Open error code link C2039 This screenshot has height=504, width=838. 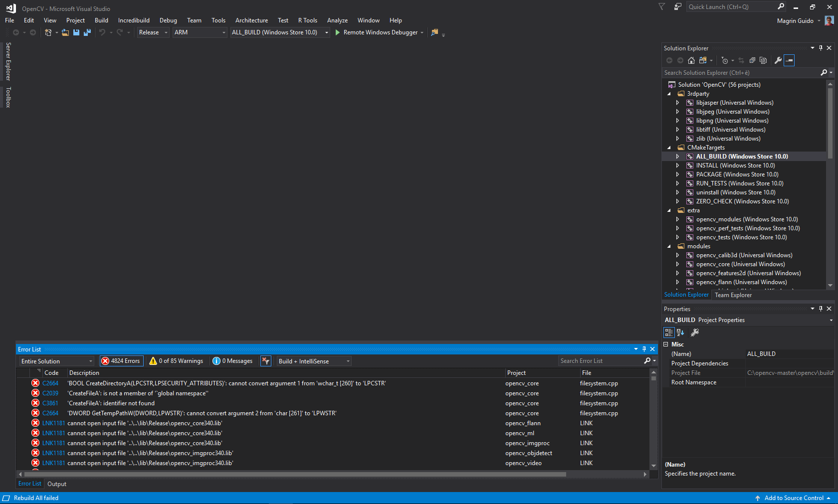coord(50,393)
